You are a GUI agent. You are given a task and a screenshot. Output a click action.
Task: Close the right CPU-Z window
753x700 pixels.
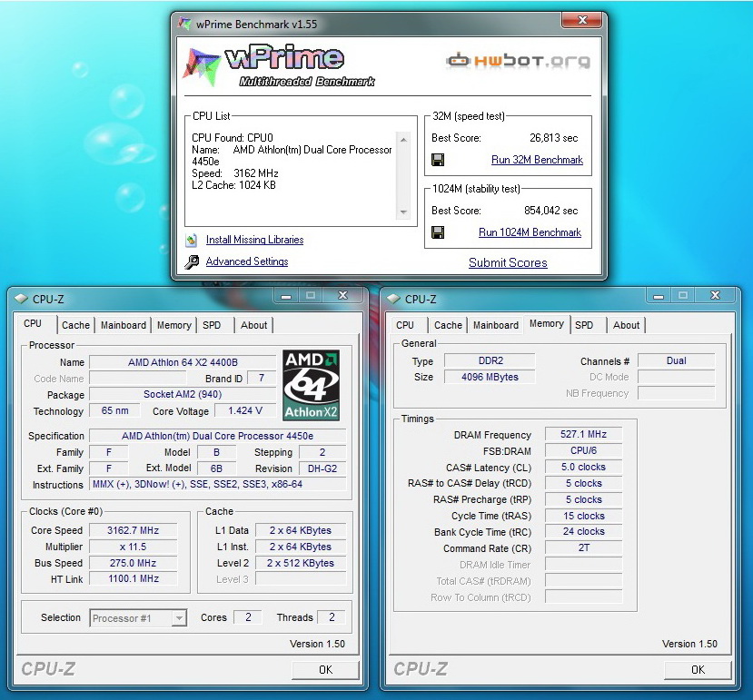[x=715, y=296]
